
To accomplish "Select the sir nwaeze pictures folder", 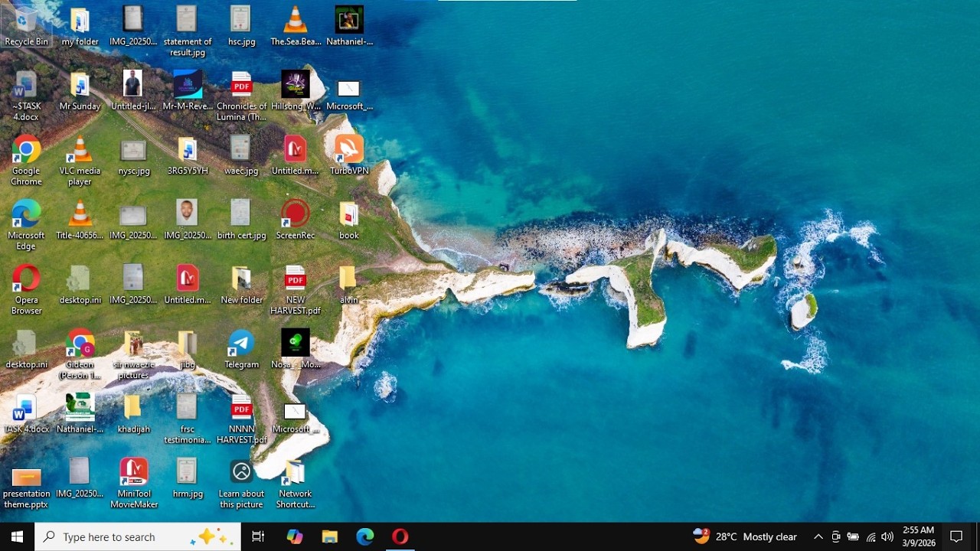I will click(x=134, y=354).
